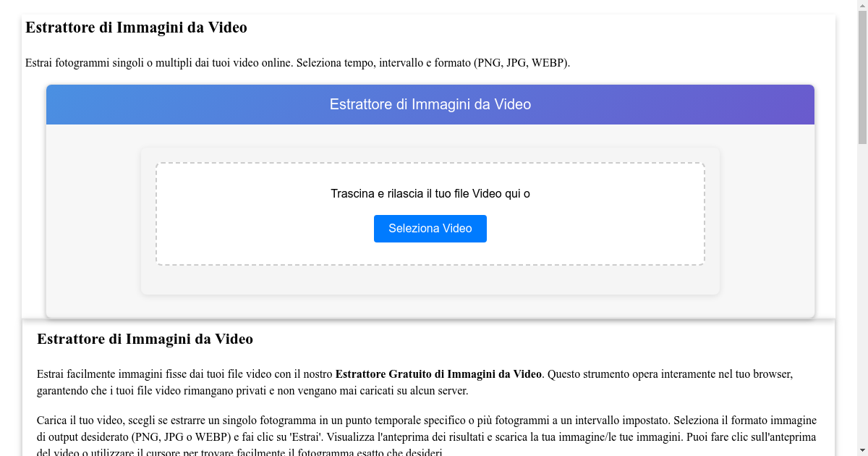The height and width of the screenshot is (456, 868).
Task: Click the main page heading Estrattore di Immagini da Video
Action: (135, 28)
